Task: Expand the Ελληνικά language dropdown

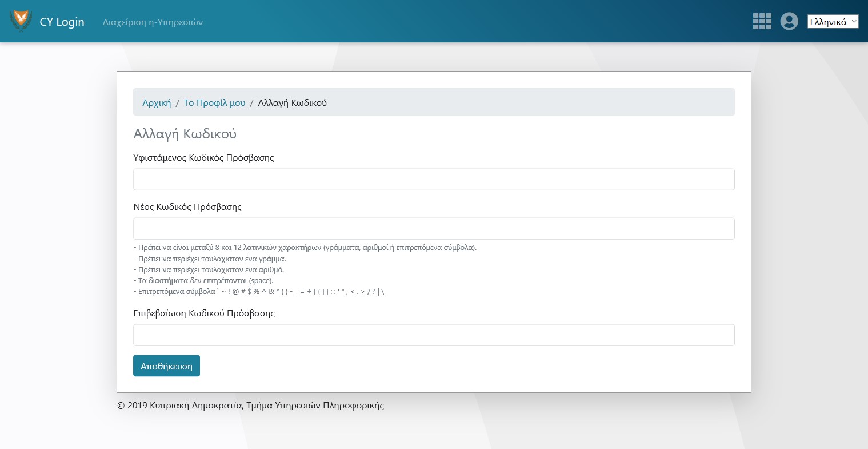Action: (x=832, y=22)
